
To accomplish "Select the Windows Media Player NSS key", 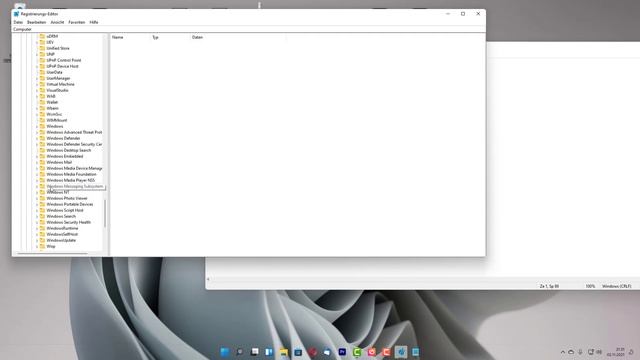I will pyautogui.click(x=71, y=180).
